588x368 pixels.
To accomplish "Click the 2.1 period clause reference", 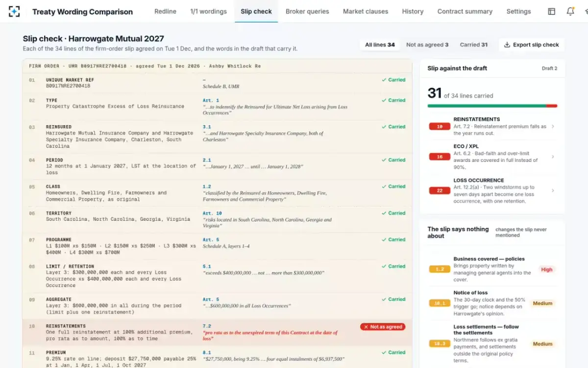I will [x=207, y=160].
